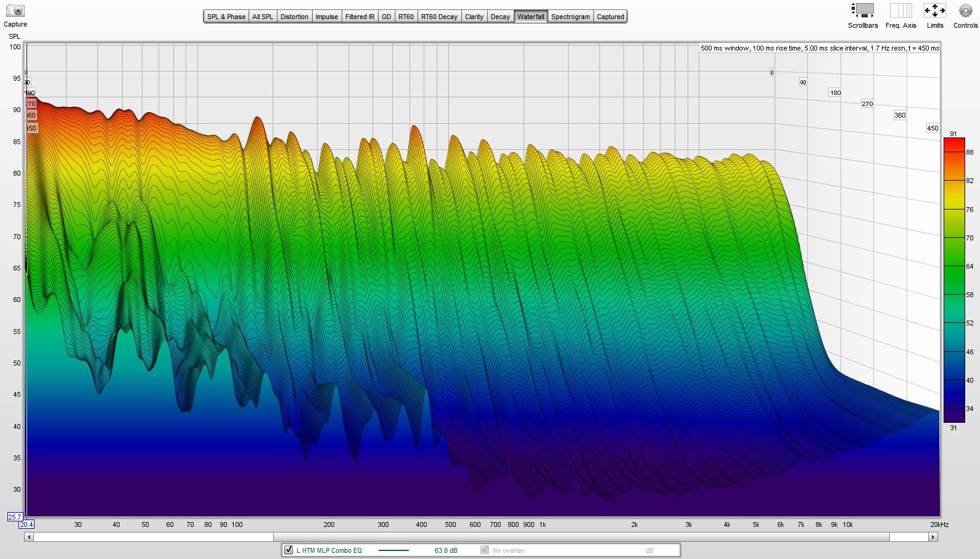Screen dimensions: 980x559
Task: Click the 25.7 SPL lower limit field
Action: pos(15,517)
